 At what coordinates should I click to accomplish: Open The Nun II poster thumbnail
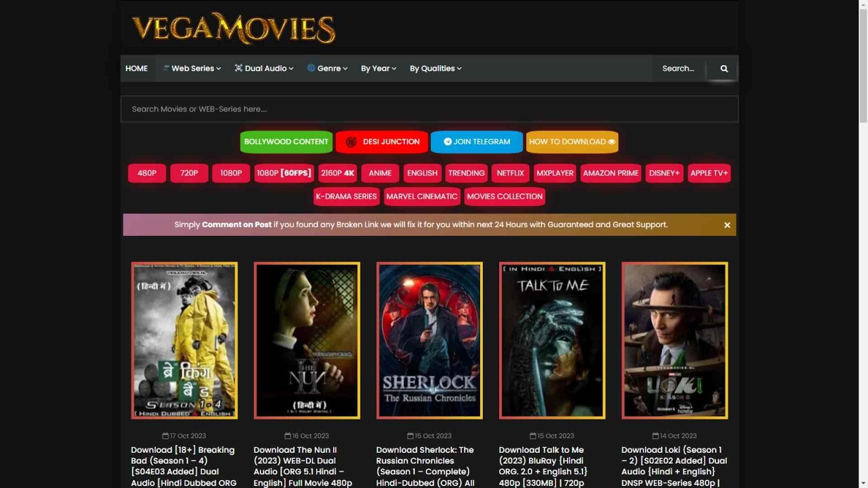tap(307, 341)
